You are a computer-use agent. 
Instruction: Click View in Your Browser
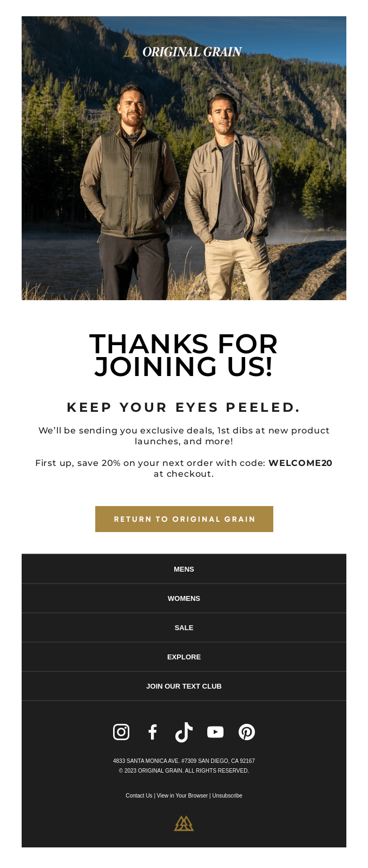coord(182,796)
